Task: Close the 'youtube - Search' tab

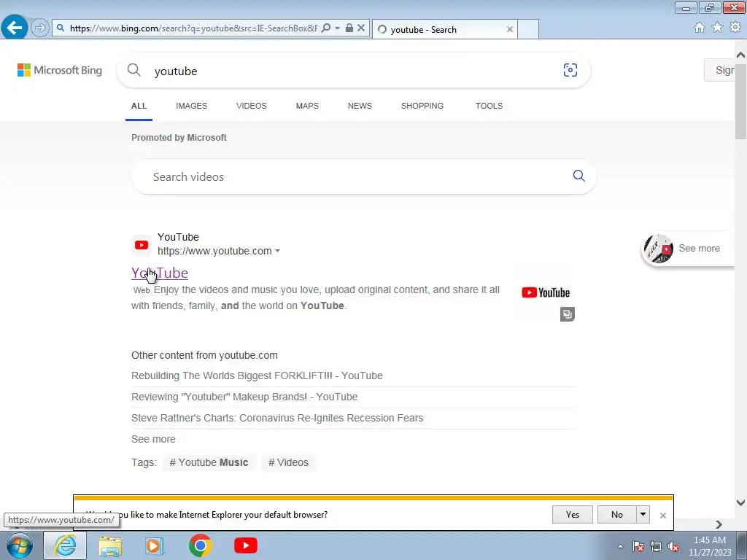Action: click(x=510, y=29)
